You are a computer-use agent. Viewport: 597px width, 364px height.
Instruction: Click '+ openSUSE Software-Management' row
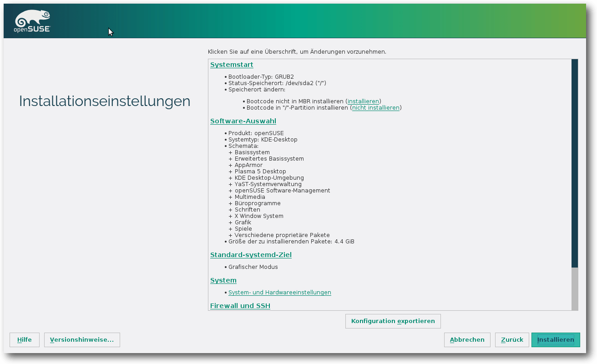point(279,191)
